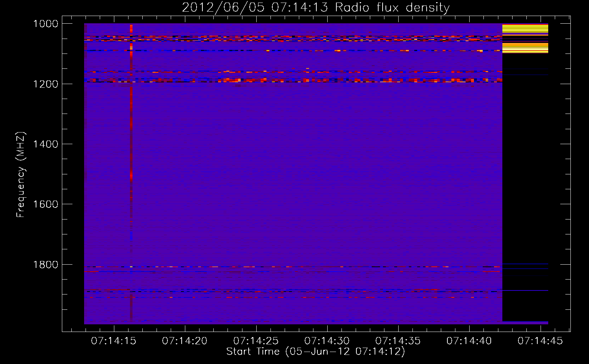Click the 07:14:45 time tick label
The height and width of the screenshot is (364, 589).
click(x=540, y=341)
